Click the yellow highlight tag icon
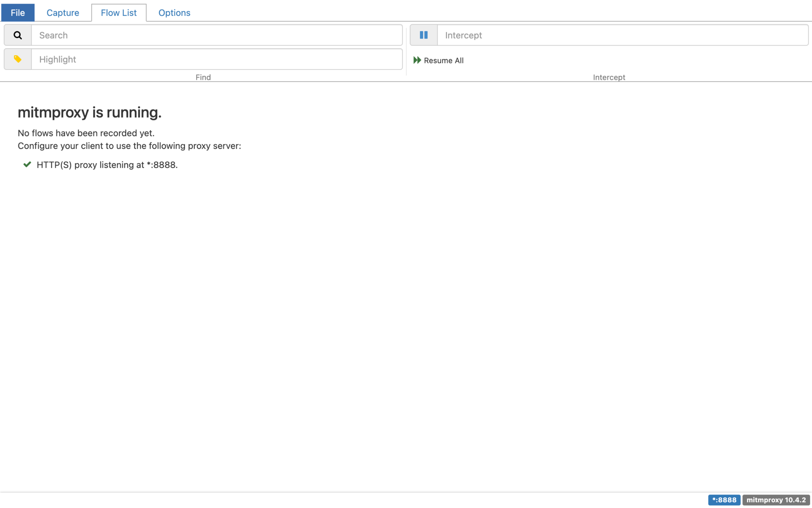The height and width of the screenshot is (508, 812). [x=17, y=59]
